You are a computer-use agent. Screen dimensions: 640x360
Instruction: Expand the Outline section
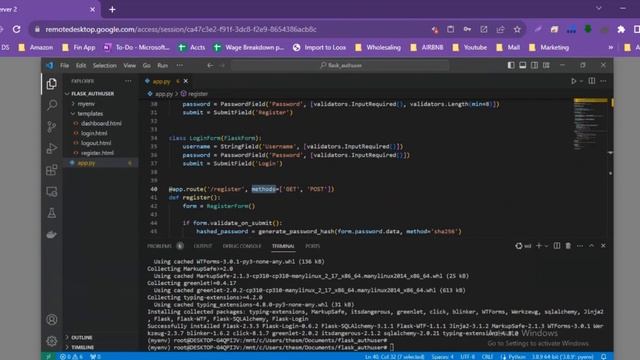point(82,338)
